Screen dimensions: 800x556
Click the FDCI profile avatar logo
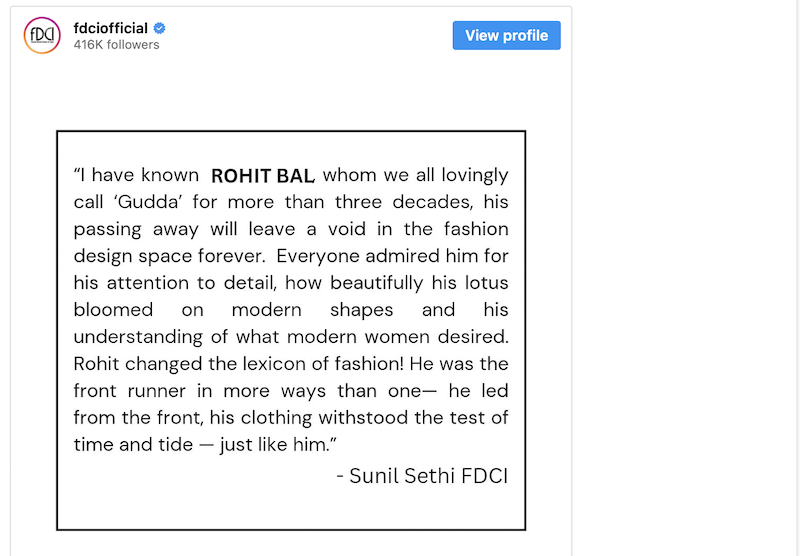click(41, 35)
